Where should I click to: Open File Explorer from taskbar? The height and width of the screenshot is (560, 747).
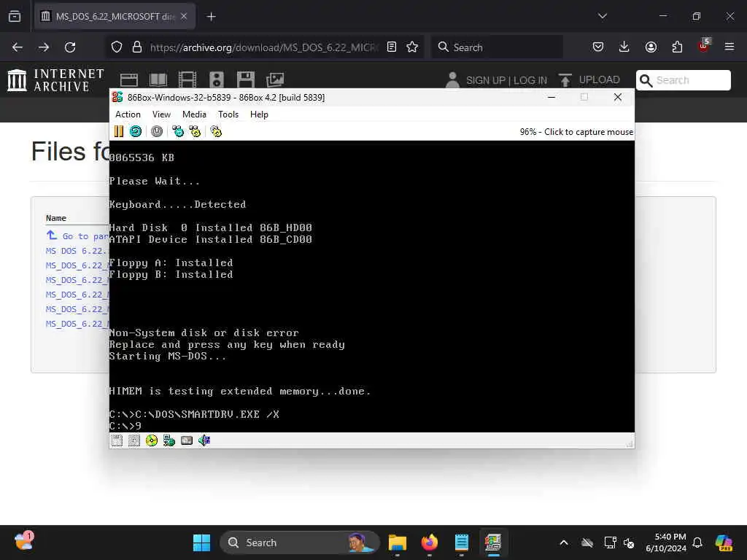(398, 542)
